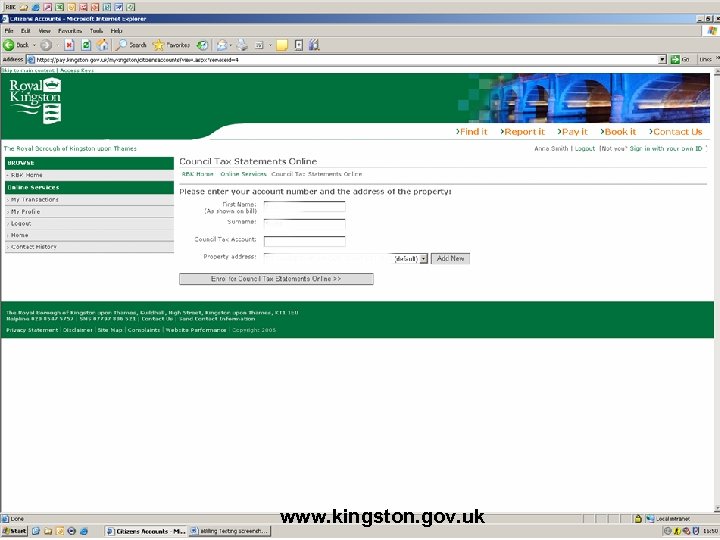The width and height of the screenshot is (720, 540).
Task: Click the yellow walking-figure tray icon
Action: click(676, 531)
